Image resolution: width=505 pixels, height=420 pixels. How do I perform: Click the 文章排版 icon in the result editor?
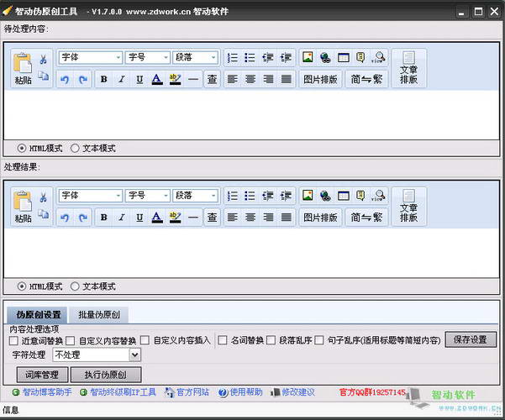pyautogui.click(x=408, y=206)
